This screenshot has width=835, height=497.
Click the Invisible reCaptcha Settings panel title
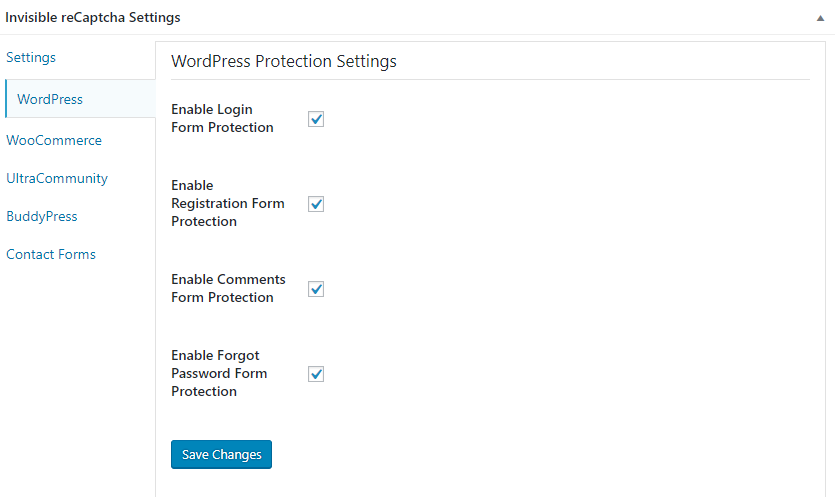(93, 18)
